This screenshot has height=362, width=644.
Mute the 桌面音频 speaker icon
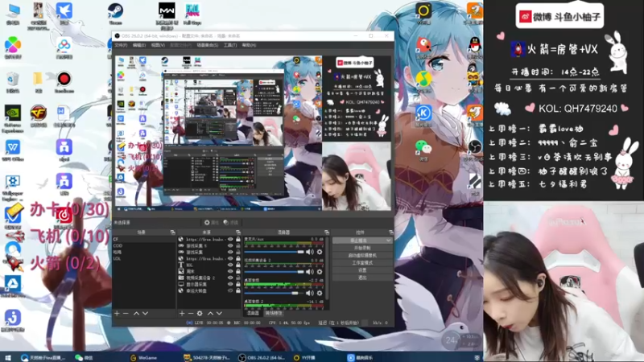310,293
